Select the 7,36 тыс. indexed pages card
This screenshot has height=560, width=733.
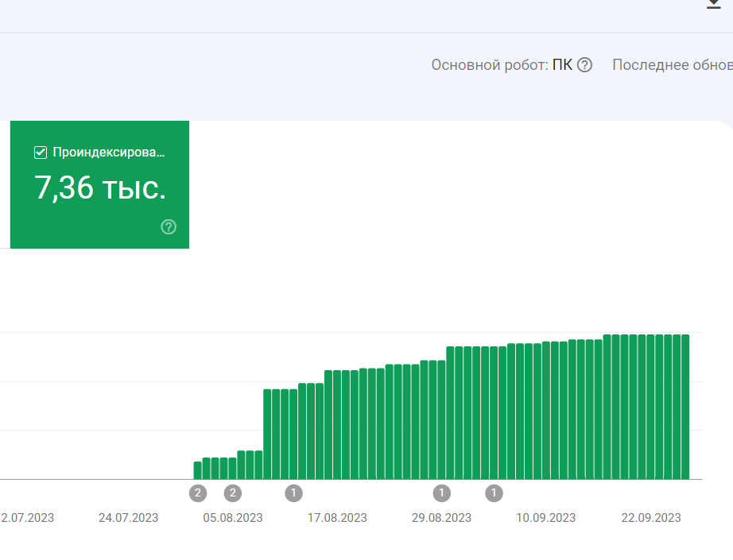(99, 184)
